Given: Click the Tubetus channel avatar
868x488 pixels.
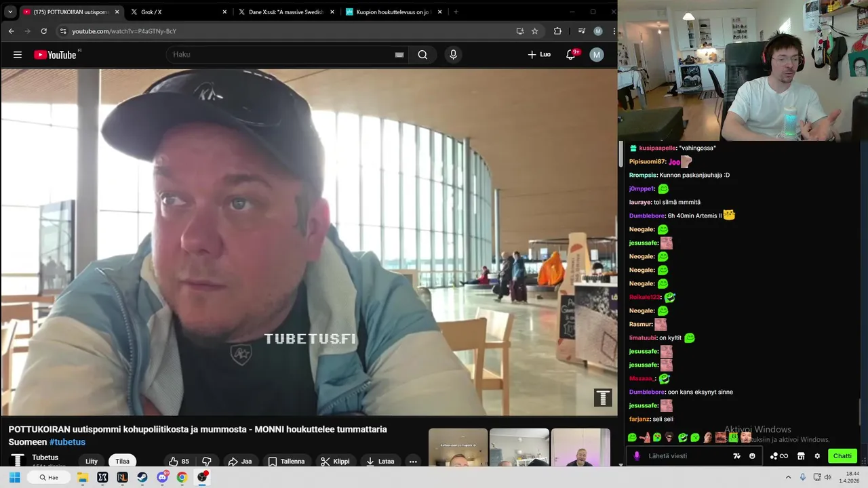Looking at the screenshot, I should pos(18,460).
